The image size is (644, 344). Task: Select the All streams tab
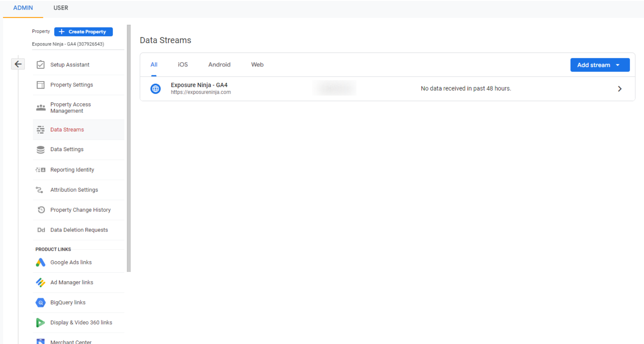click(x=154, y=65)
